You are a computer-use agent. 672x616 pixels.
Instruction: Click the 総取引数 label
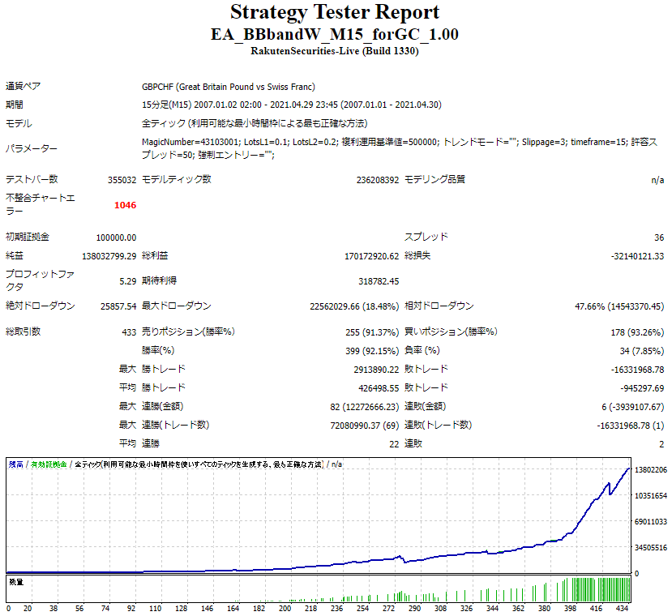pos(24,332)
